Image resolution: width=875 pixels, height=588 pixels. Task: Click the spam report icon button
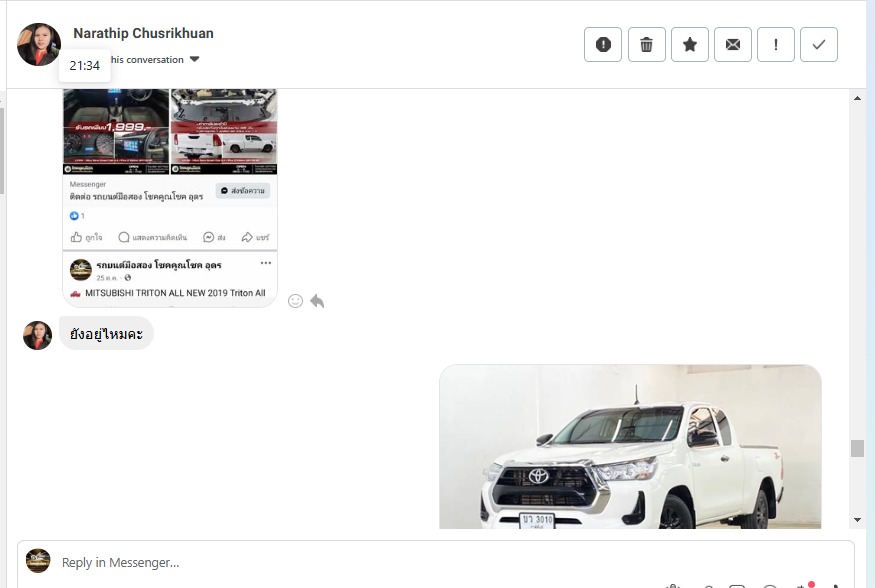coord(603,45)
